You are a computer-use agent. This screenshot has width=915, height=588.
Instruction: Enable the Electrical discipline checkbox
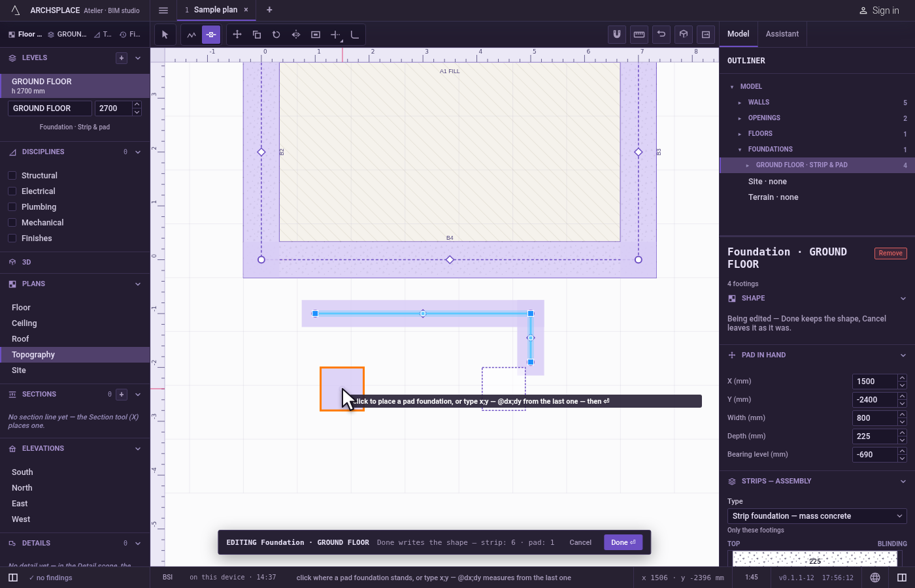pyautogui.click(x=12, y=191)
